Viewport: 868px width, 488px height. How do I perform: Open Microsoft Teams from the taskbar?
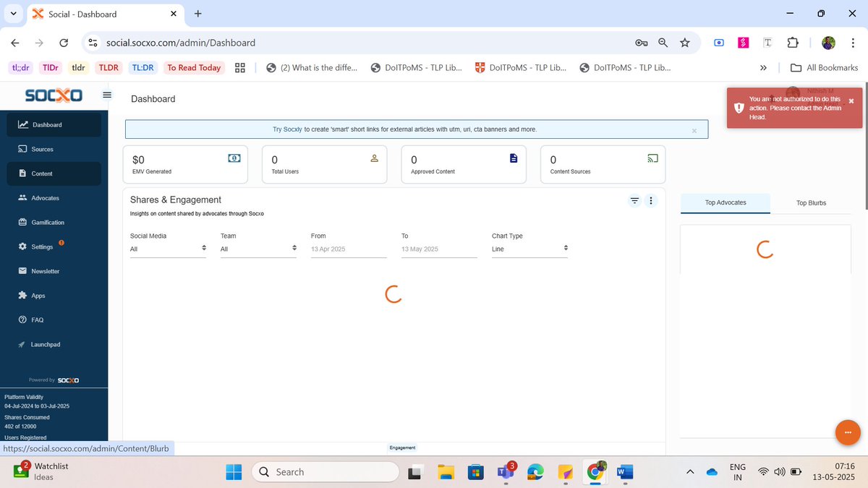tap(506, 472)
